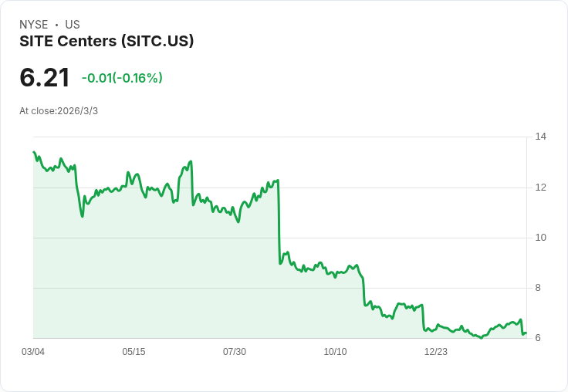Click the 8 label on the price axis
The height and width of the screenshot is (392, 568).
538,288
